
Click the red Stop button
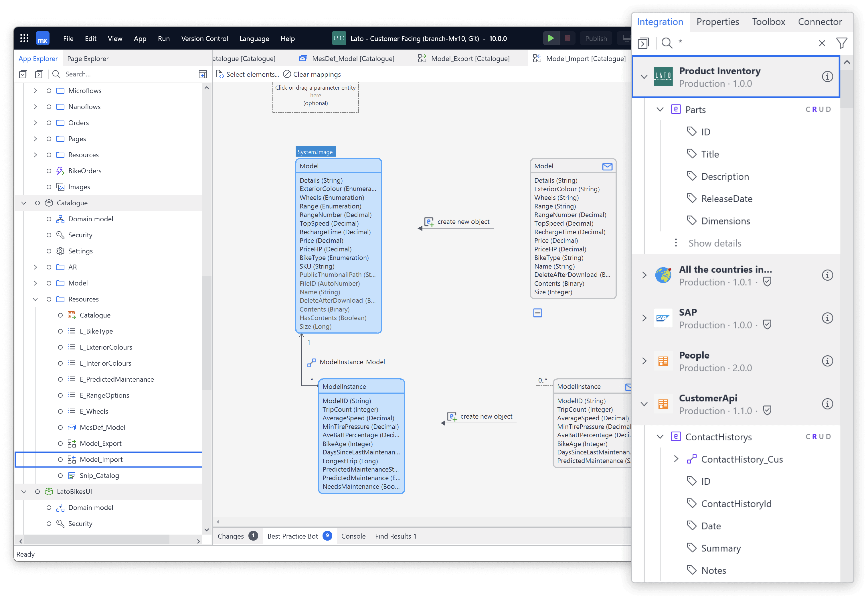point(567,38)
